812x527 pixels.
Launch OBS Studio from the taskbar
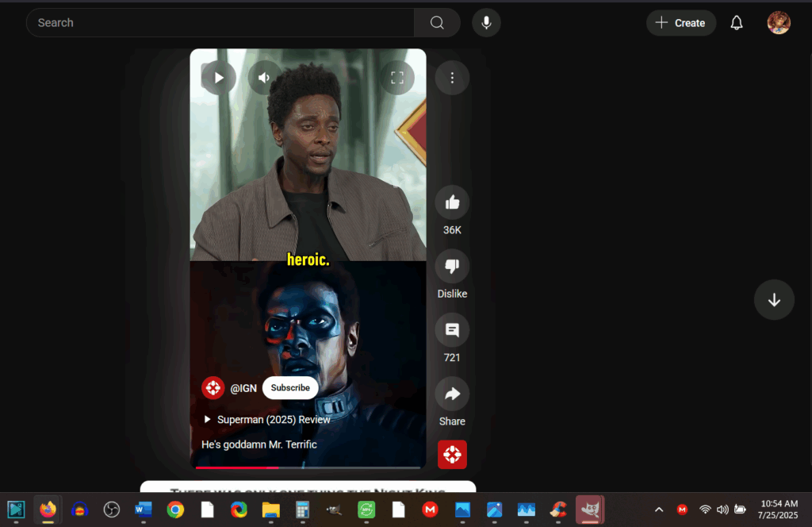[111, 510]
